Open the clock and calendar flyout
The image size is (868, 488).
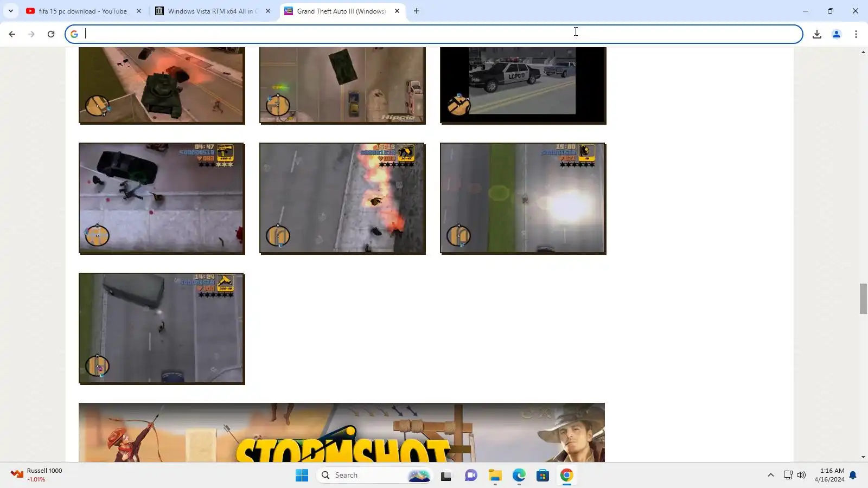pyautogui.click(x=829, y=475)
